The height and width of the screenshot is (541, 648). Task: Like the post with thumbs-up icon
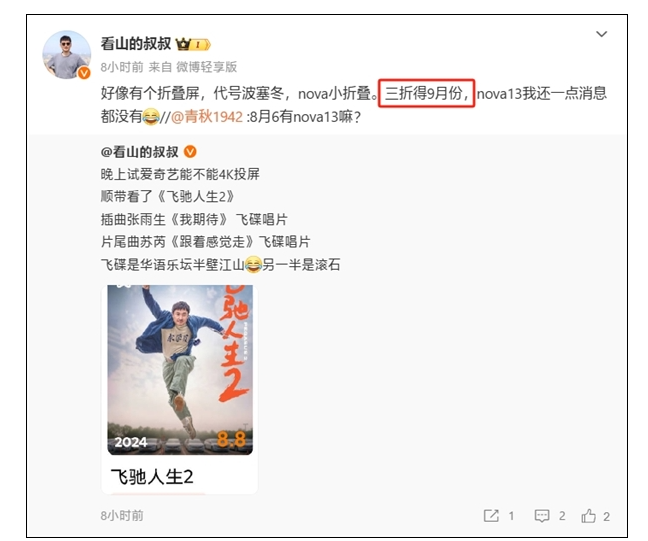pos(588,516)
